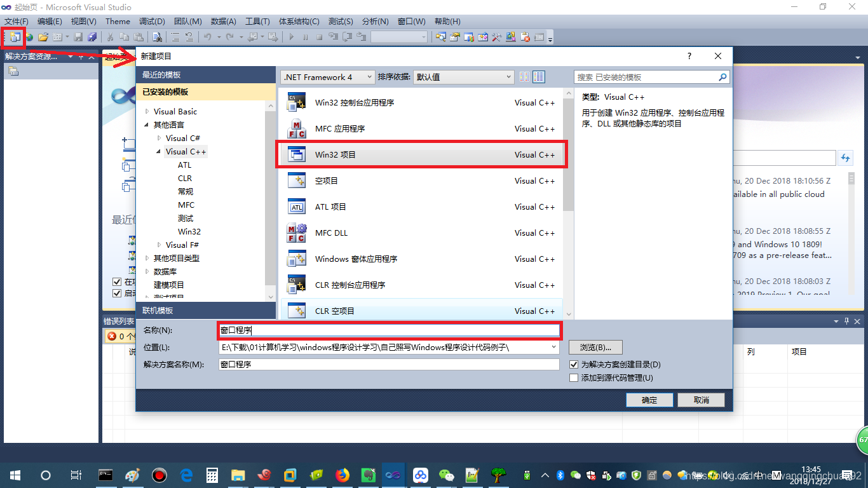Viewport: 868px width, 488px height.
Task: Click the Solution Explorer toolbar icon
Action: (440, 37)
